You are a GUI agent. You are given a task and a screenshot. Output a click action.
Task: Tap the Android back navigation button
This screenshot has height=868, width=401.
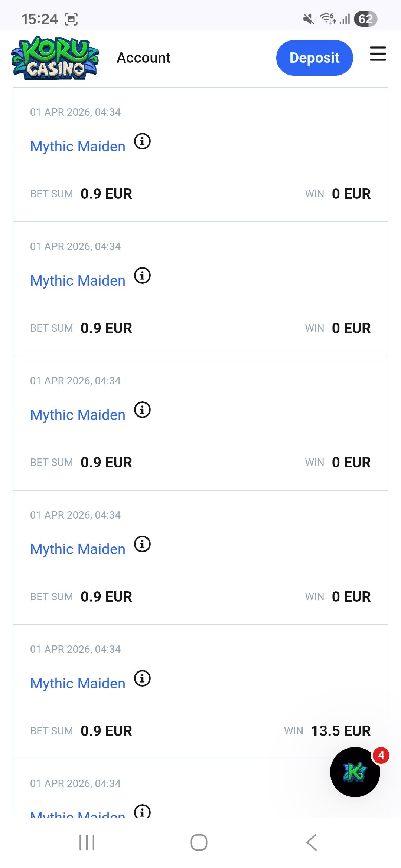click(312, 842)
